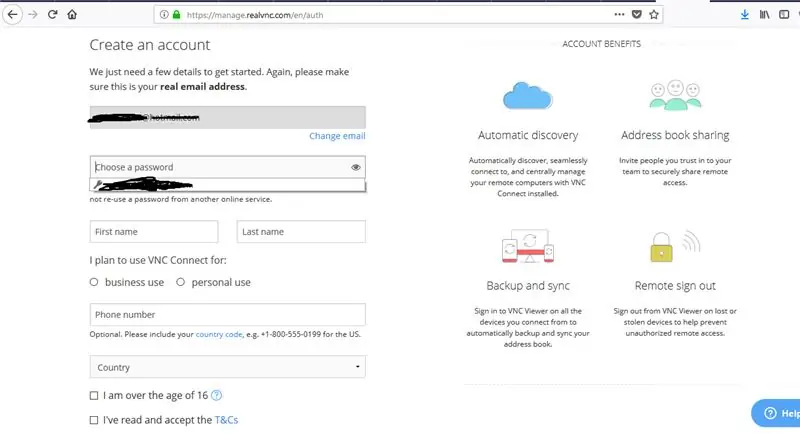Save page to Pocket icon
Image resolution: width=800 pixels, height=435 pixels.
pos(636,14)
